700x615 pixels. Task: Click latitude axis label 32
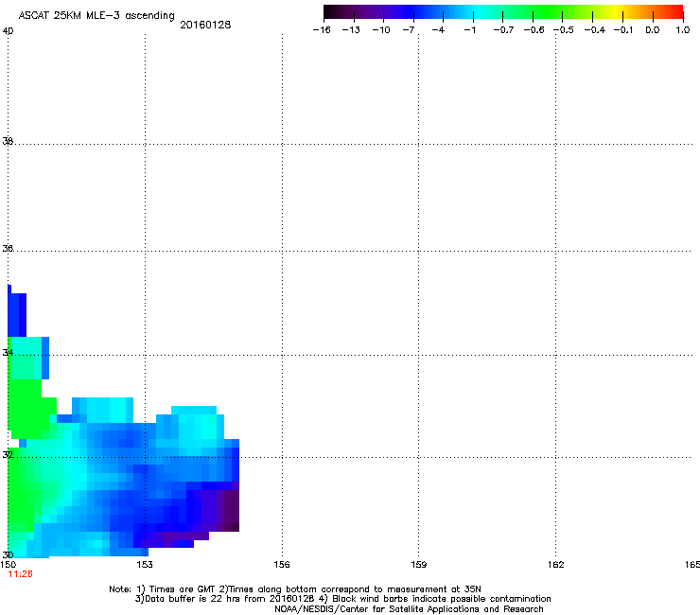coord(8,455)
